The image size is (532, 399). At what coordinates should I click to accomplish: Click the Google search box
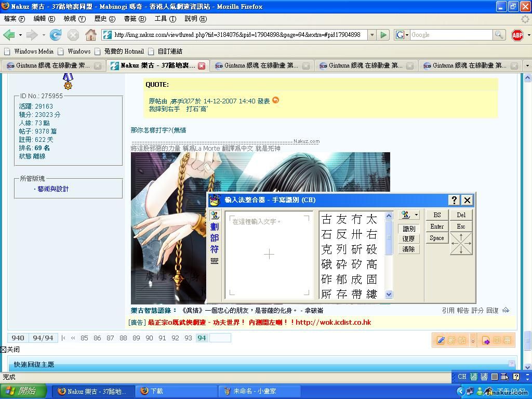[451, 35]
